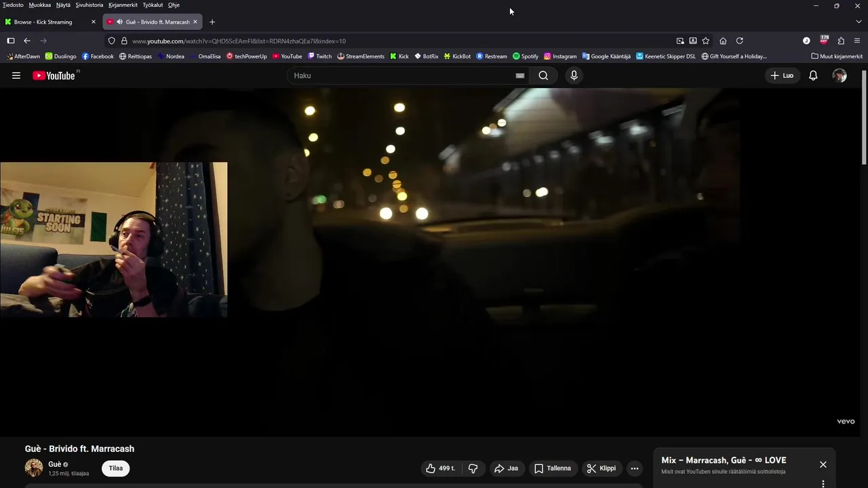Click the page vertical scrollbar

(x=864, y=117)
